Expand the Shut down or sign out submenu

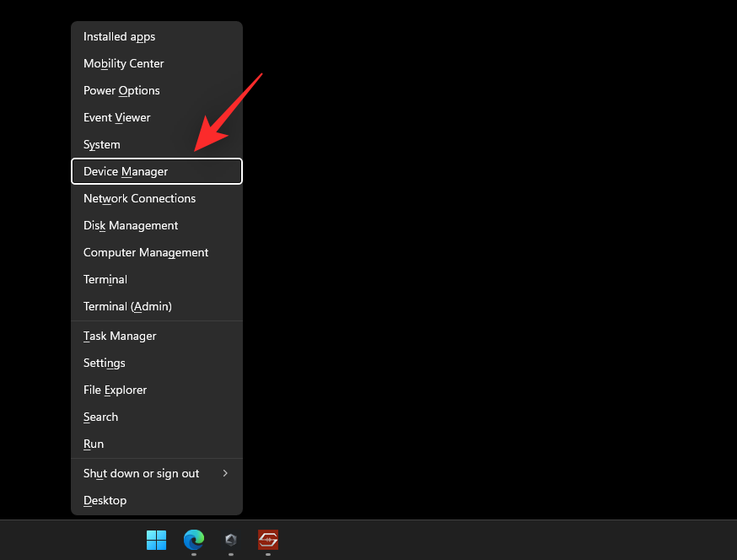[x=141, y=473]
